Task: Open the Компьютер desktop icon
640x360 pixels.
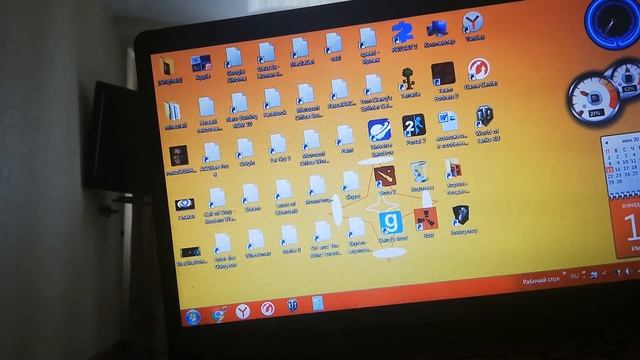Action: point(439,33)
